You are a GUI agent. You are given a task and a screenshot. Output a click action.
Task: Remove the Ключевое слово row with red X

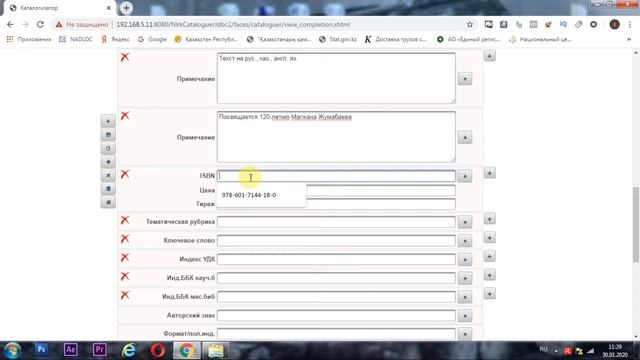[125, 239]
